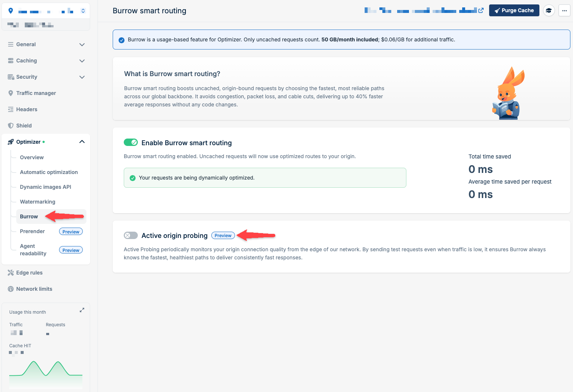Click Preview badge next to Agent readability
The width and height of the screenshot is (573, 392).
[x=71, y=250]
